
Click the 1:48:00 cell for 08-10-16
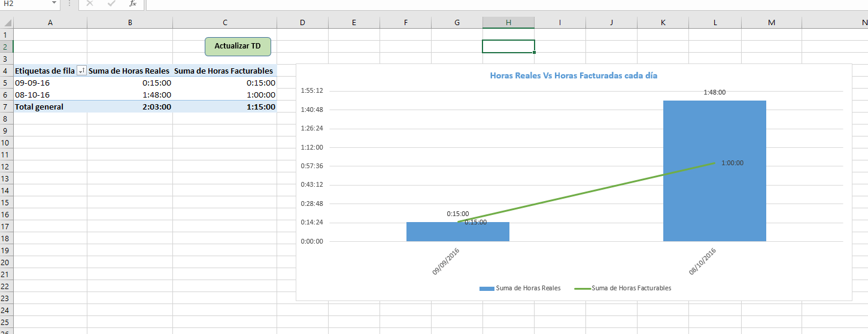click(130, 95)
